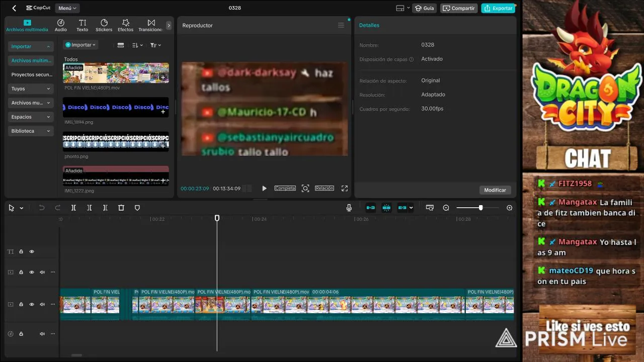Select the POL FIN VIELNE(480P).mov thumbnail

point(116,73)
